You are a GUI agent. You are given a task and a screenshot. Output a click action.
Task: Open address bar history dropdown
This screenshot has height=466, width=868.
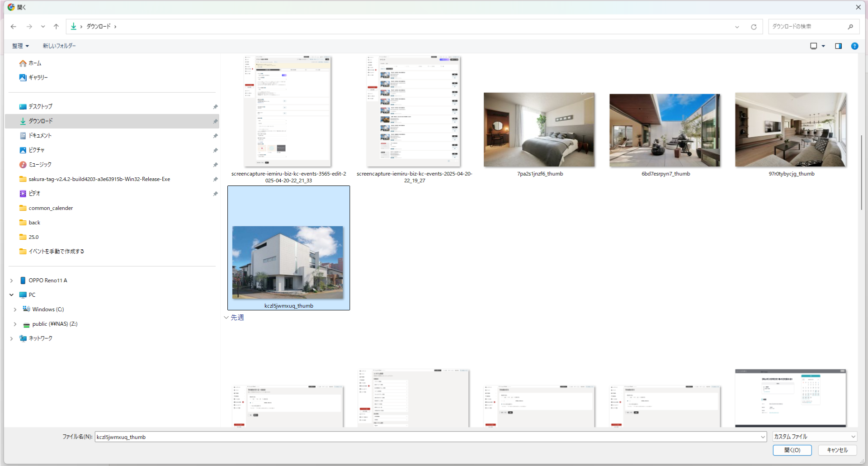[737, 27]
